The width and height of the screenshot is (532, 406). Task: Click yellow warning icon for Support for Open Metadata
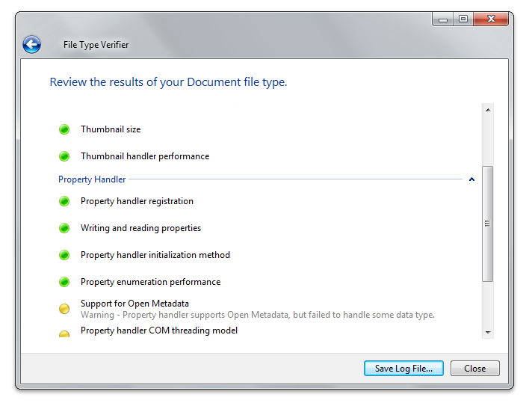pos(64,309)
